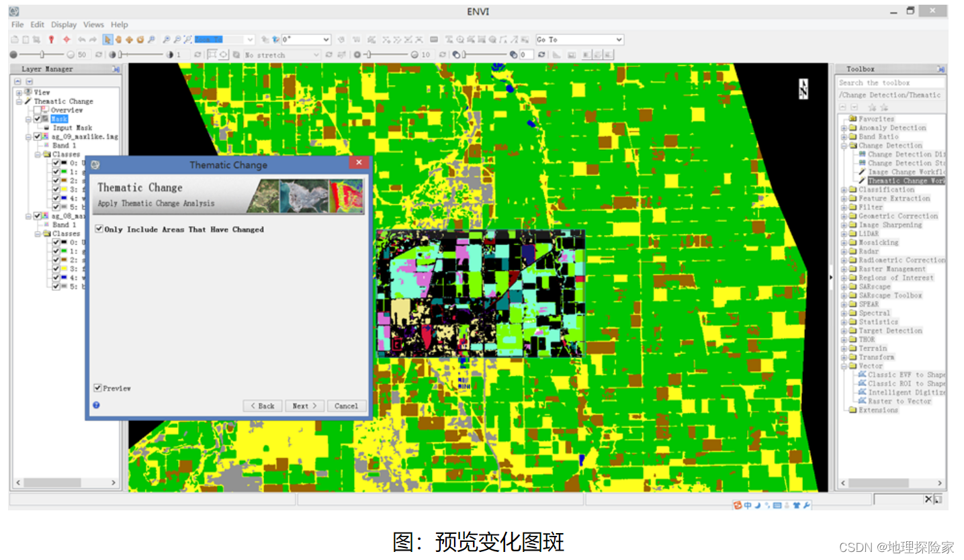Click the Undo arrow icon
The image size is (964, 560).
click(82, 40)
